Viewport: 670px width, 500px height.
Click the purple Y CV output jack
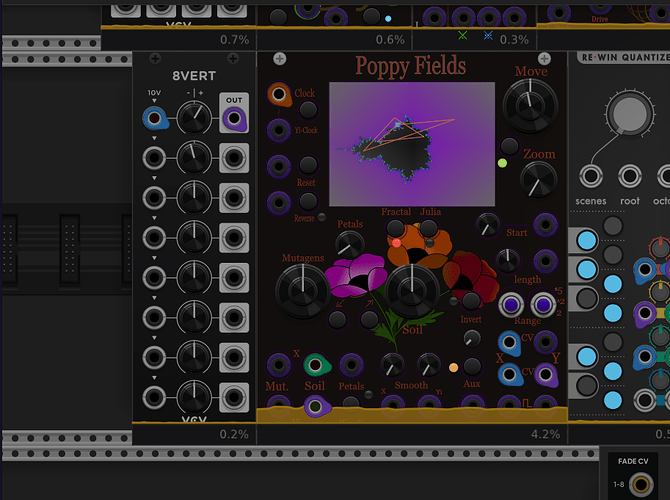click(545, 374)
